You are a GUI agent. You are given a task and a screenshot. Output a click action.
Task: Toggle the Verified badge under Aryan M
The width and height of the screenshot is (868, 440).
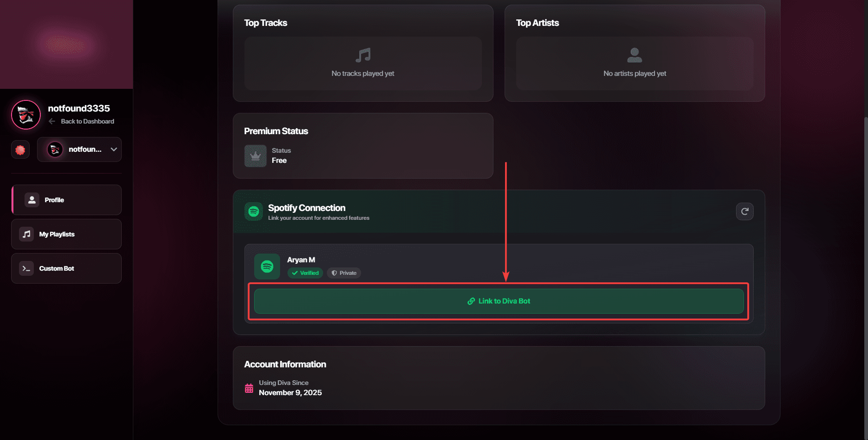pyautogui.click(x=305, y=273)
